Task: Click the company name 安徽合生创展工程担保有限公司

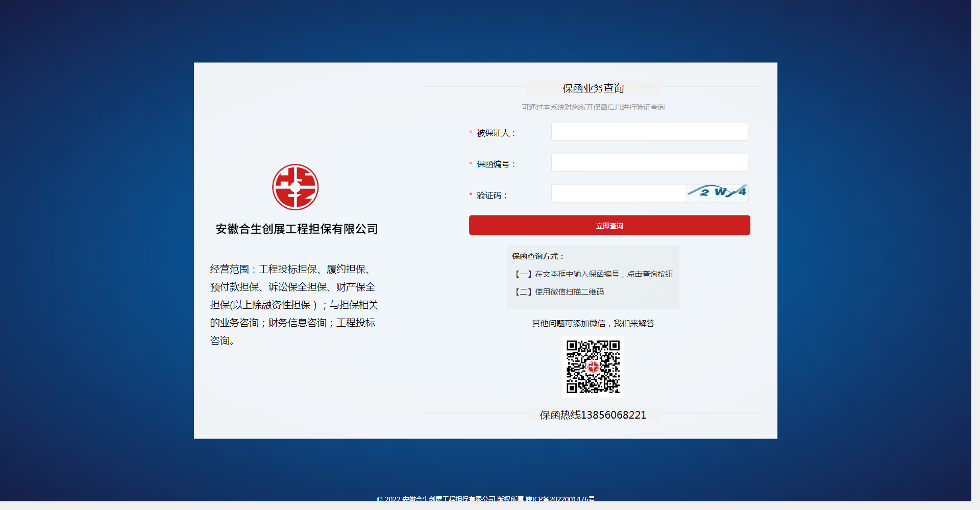Action: (x=297, y=229)
